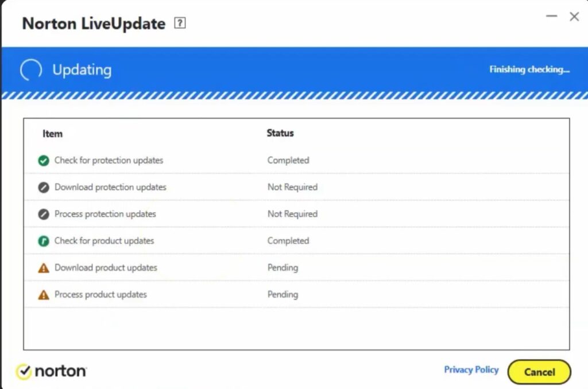The height and width of the screenshot is (389, 588).
Task: Click the Norton logo
Action: [51, 371]
